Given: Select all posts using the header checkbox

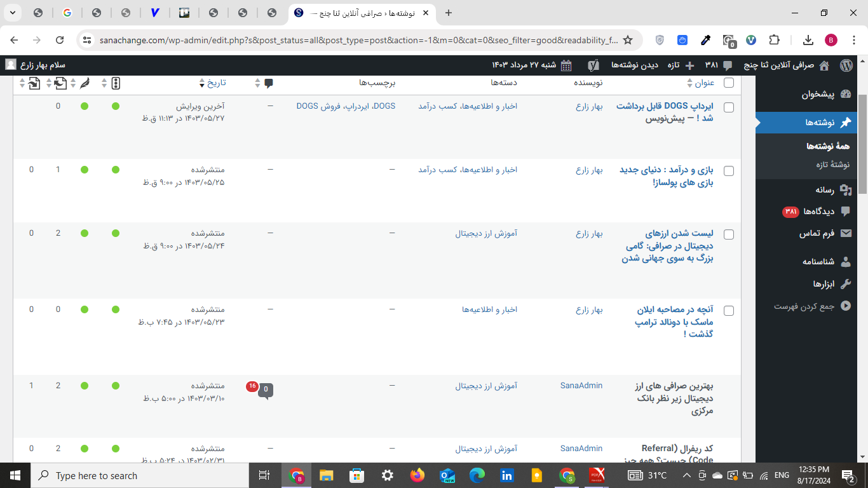Looking at the screenshot, I should (x=729, y=83).
